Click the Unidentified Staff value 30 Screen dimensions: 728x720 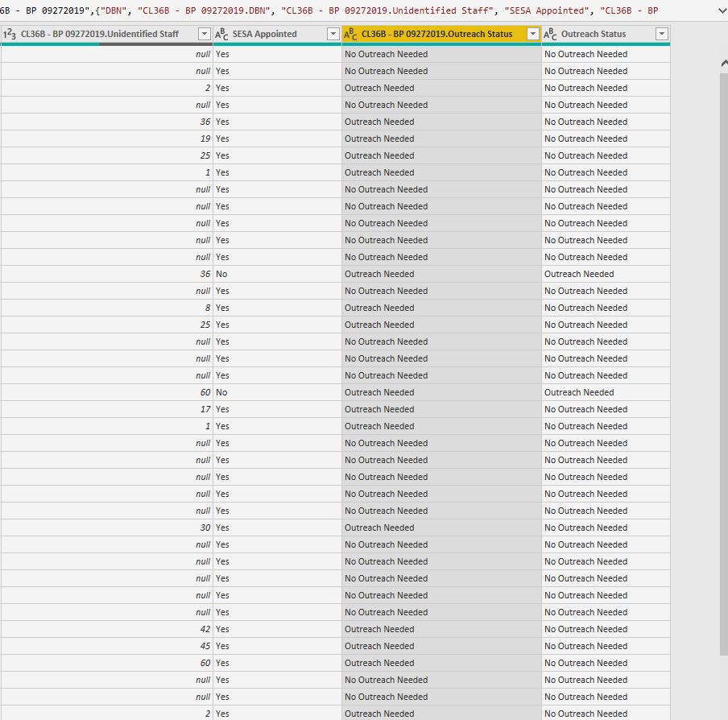[107, 528]
